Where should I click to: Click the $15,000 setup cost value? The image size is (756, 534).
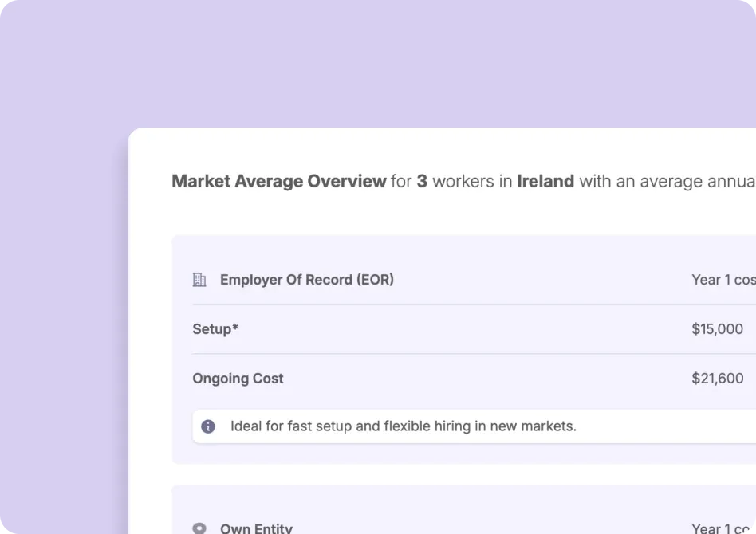(x=717, y=329)
